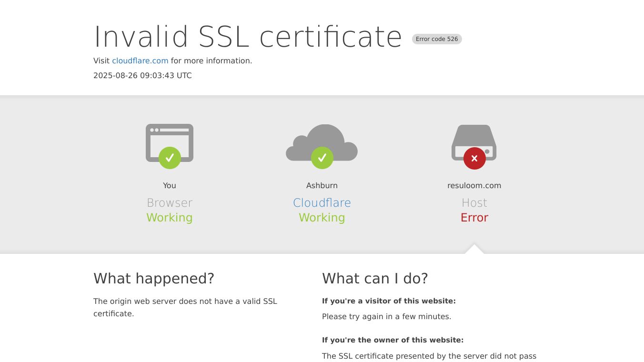This screenshot has height=362, width=644.
Task: Select the Invalid SSL certificate heading
Action: (x=248, y=37)
